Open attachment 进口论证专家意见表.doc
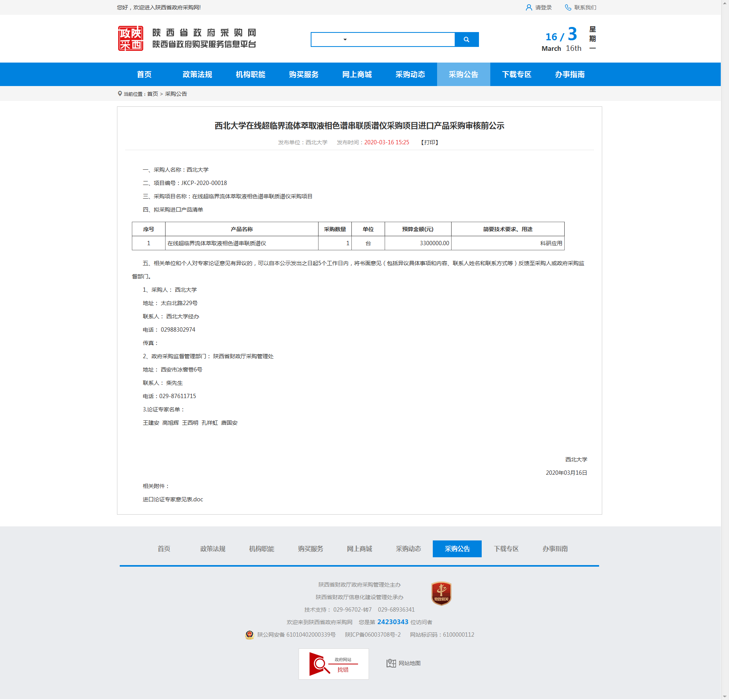729x700 pixels. pos(173,499)
